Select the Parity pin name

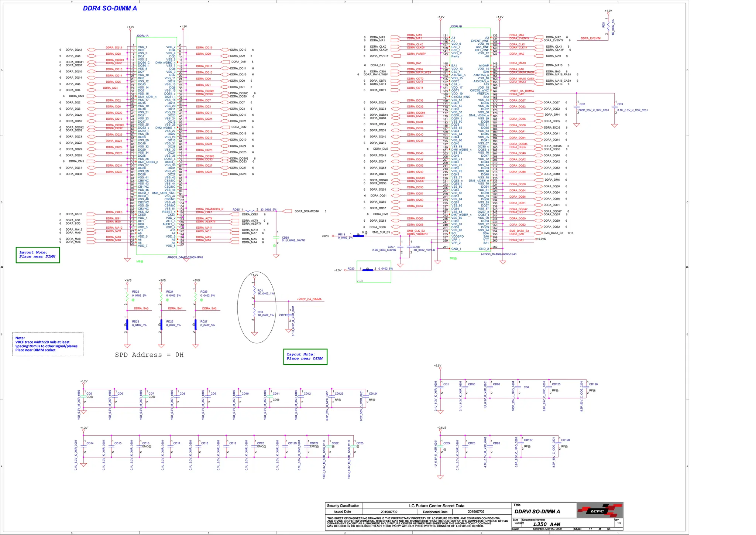(x=455, y=56)
